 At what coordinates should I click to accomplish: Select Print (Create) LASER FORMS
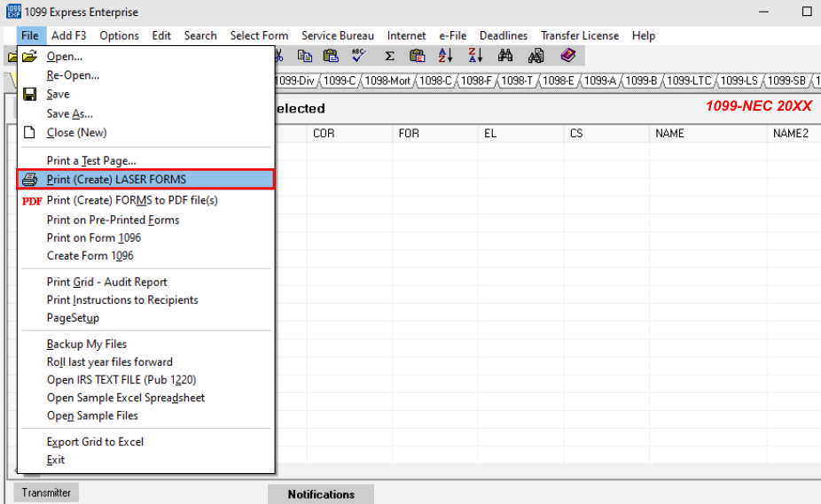[145, 180]
